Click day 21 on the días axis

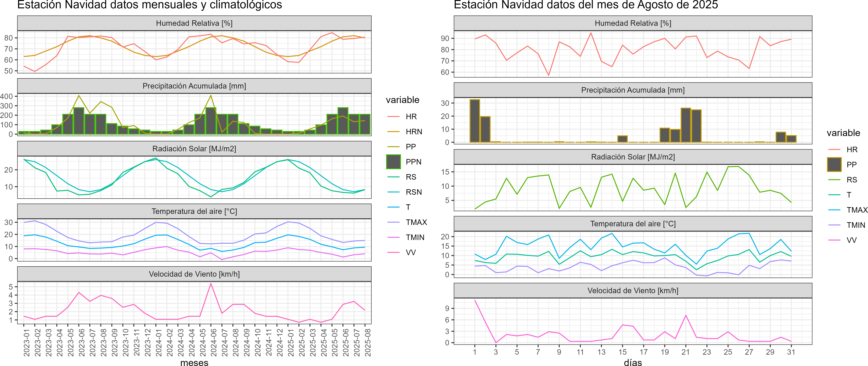pos(685,352)
